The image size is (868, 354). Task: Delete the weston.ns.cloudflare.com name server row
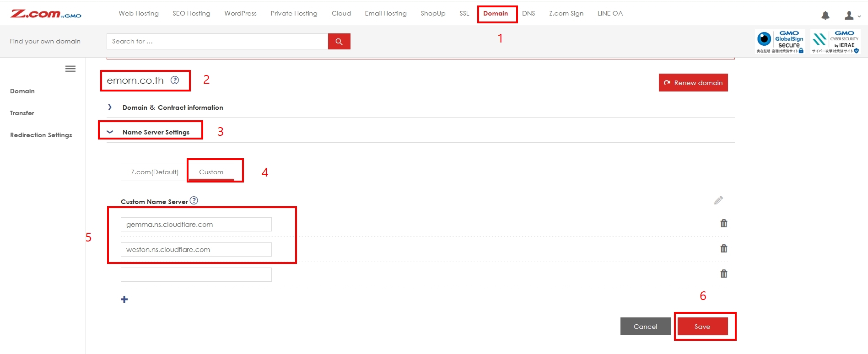[724, 248]
